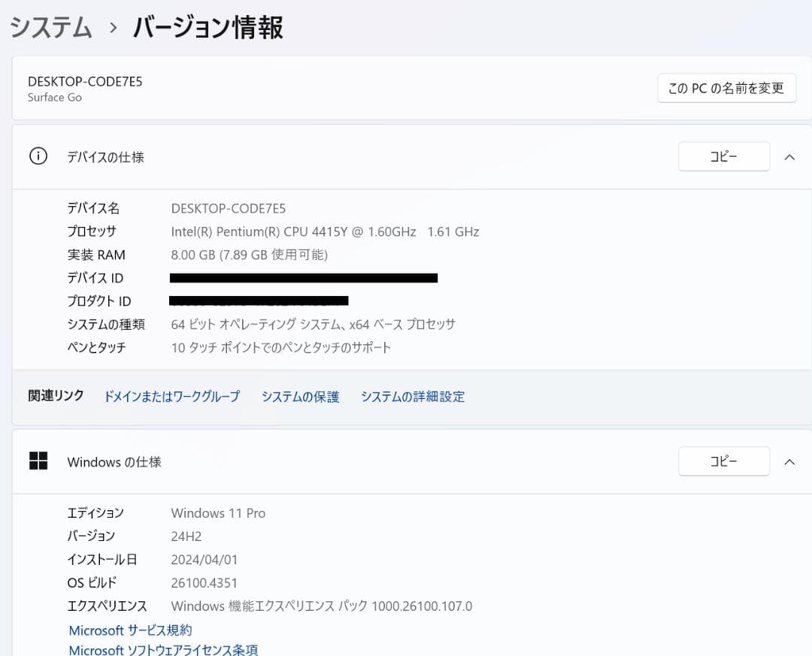Click the Windows logo beside Windows の仕様
This screenshot has height=656, width=812.
38,461
